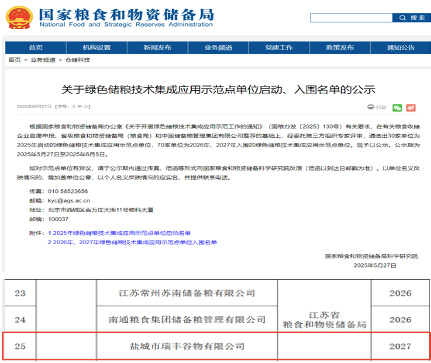Open the 通知公告 navigation tab
The width and height of the screenshot is (431, 363).
pos(401,48)
